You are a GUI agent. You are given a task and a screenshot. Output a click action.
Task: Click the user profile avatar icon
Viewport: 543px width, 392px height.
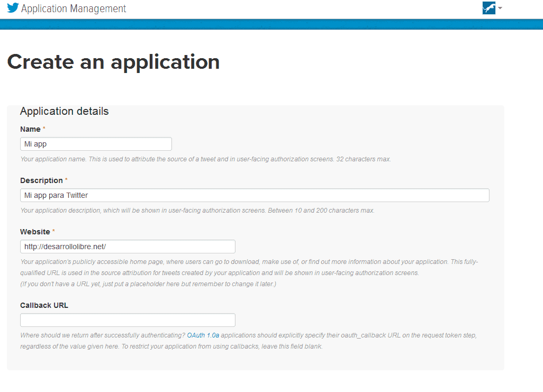[x=488, y=7]
